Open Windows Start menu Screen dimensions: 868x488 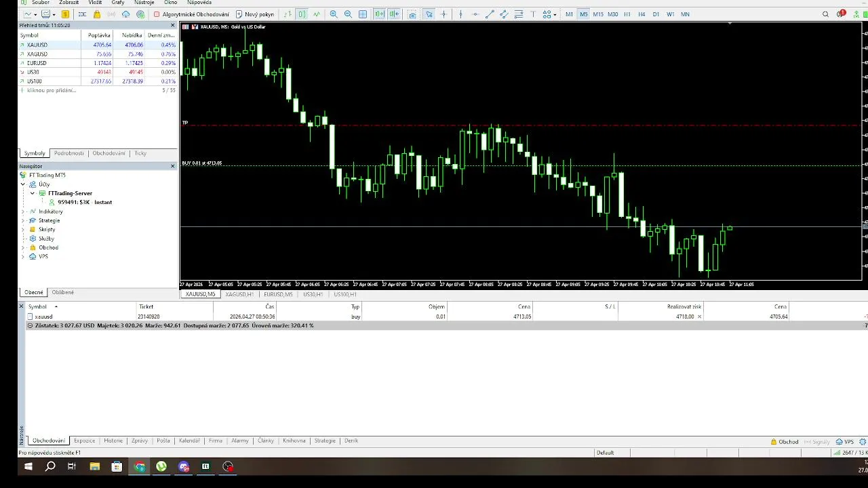(28, 466)
